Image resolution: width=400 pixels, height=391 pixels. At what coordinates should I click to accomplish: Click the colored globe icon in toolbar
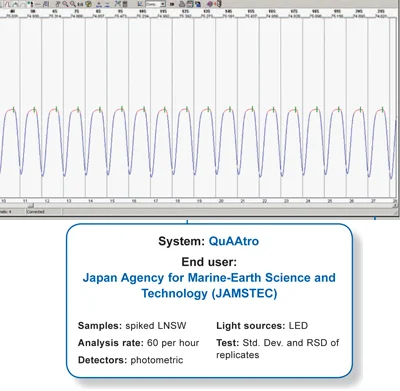(x=88, y=4)
